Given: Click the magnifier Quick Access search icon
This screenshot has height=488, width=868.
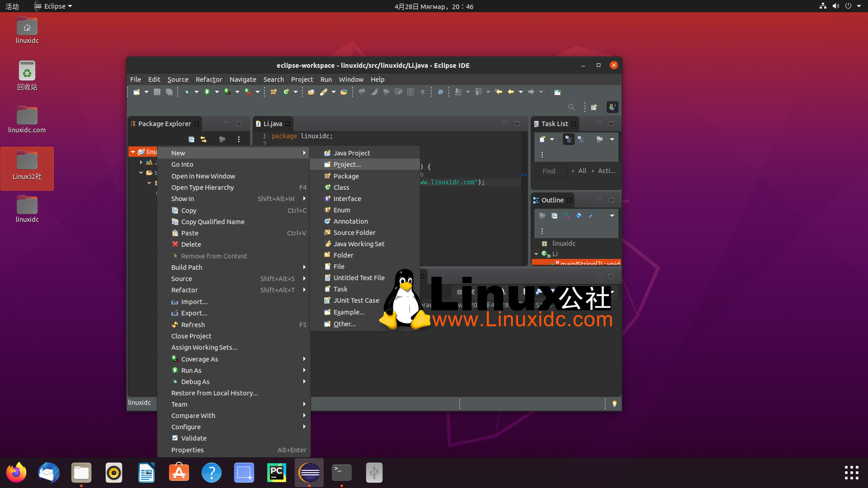Looking at the screenshot, I should pos(571,107).
